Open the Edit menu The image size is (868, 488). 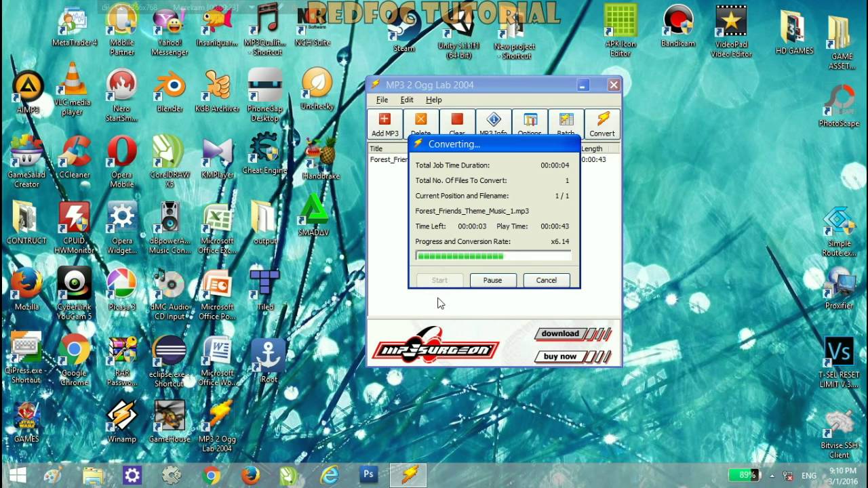coord(407,100)
